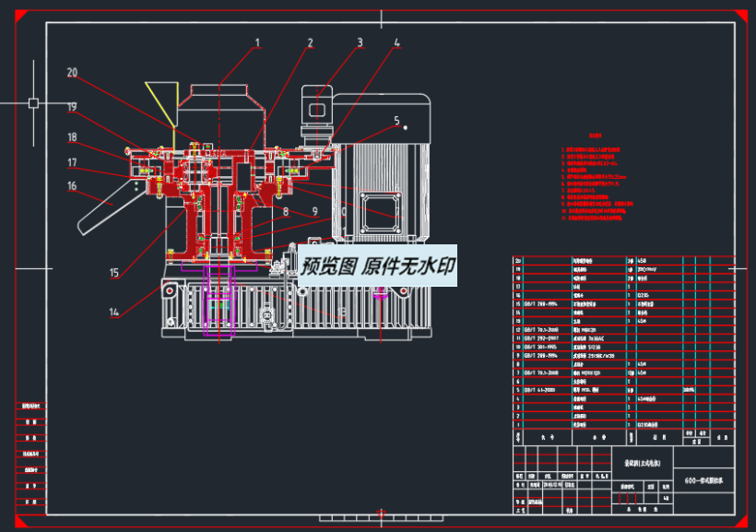Click the red technical requirements heading
The width and height of the screenshot is (756, 532).
(596, 136)
